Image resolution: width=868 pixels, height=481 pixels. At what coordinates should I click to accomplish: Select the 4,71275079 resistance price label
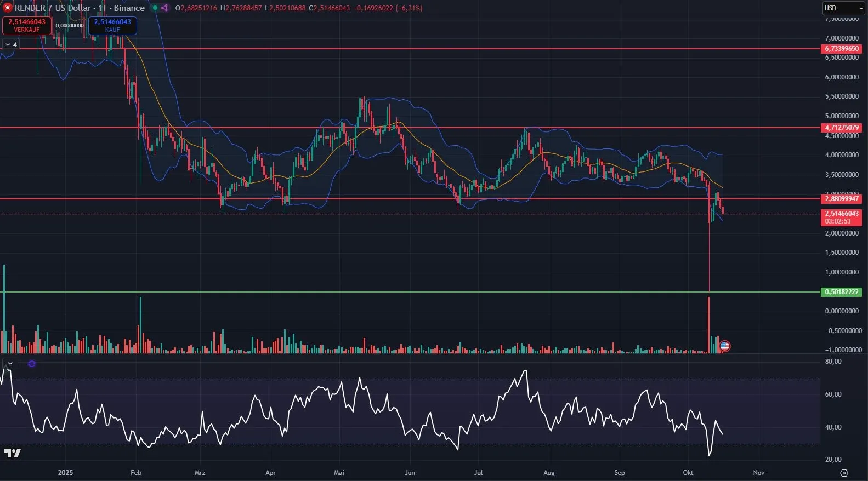[x=842, y=128]
